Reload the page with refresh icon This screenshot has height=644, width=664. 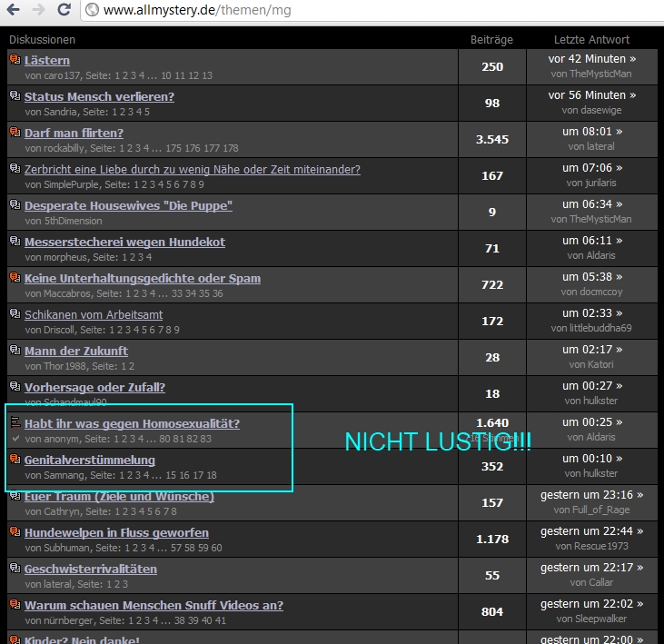pos(64,9)
